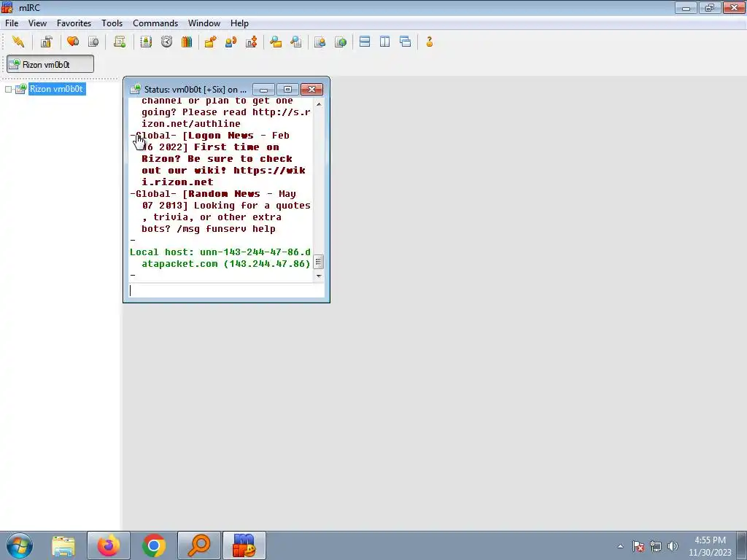
Task: Click scroll-up arrow in Status window
Action: [319, 104]
